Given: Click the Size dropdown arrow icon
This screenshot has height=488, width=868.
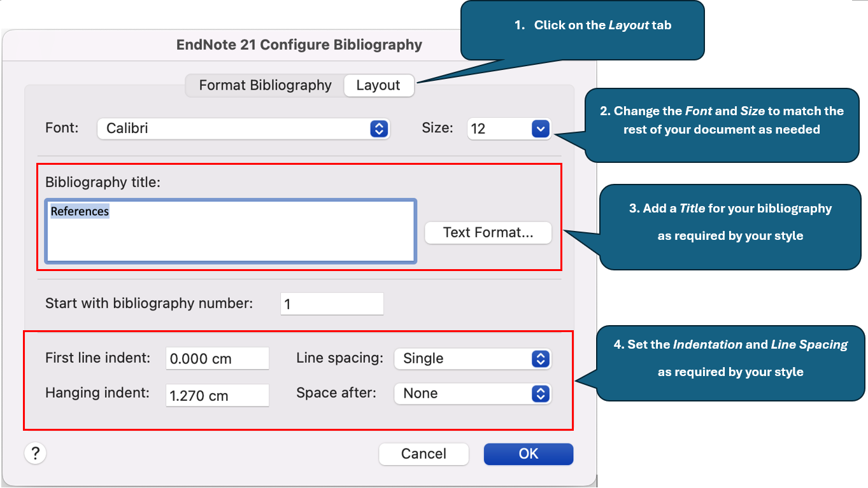Looking at the screenshot, I should click(539, 129).
